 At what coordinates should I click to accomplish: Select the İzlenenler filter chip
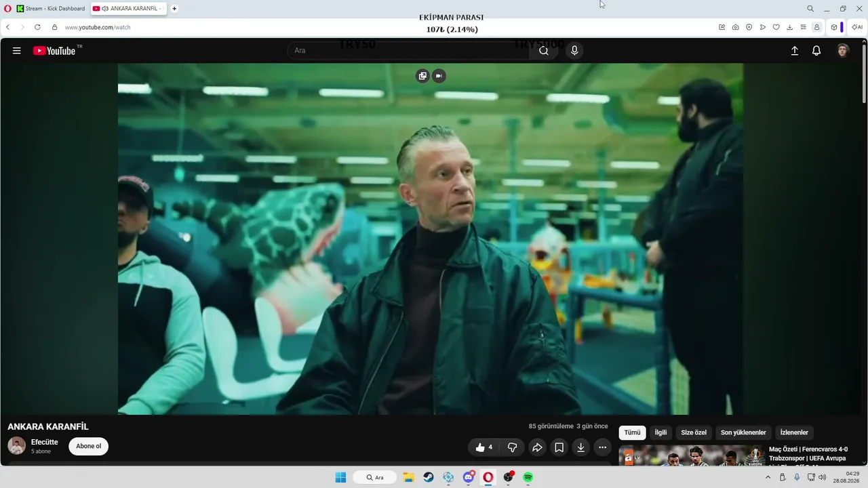794,432
